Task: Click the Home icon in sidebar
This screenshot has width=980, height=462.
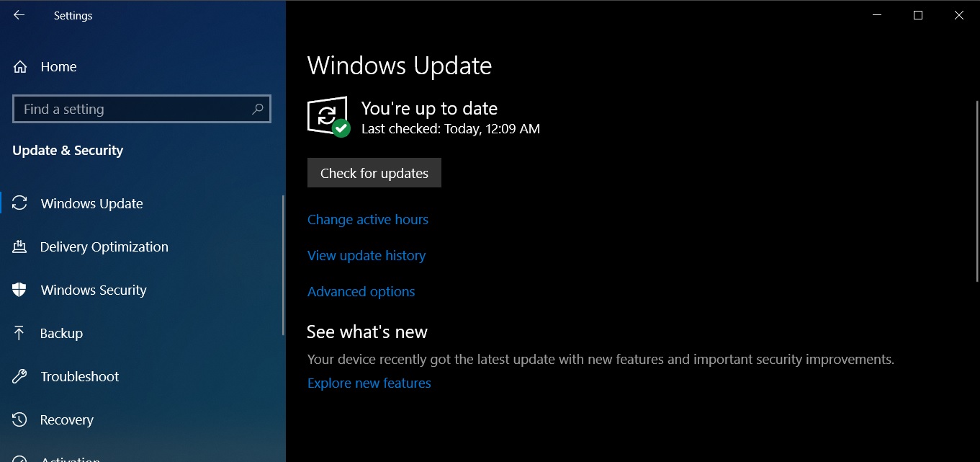Action: click(20, 67)
